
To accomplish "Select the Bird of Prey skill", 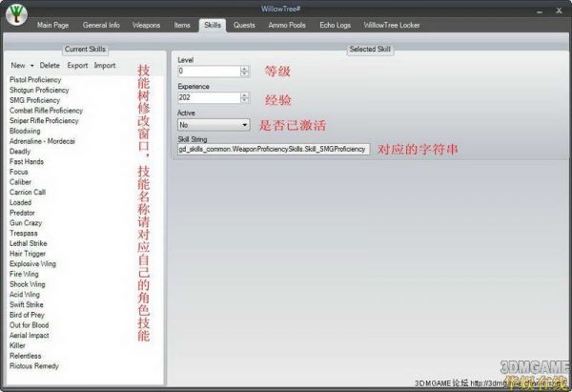I will [28, 315].
